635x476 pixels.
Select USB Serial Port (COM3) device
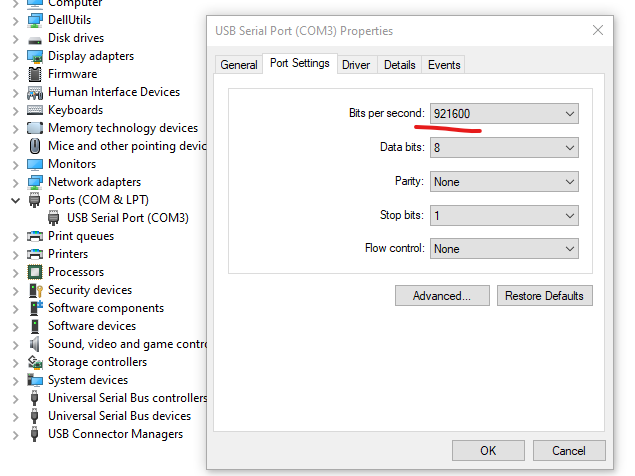[x=127, y=218]
